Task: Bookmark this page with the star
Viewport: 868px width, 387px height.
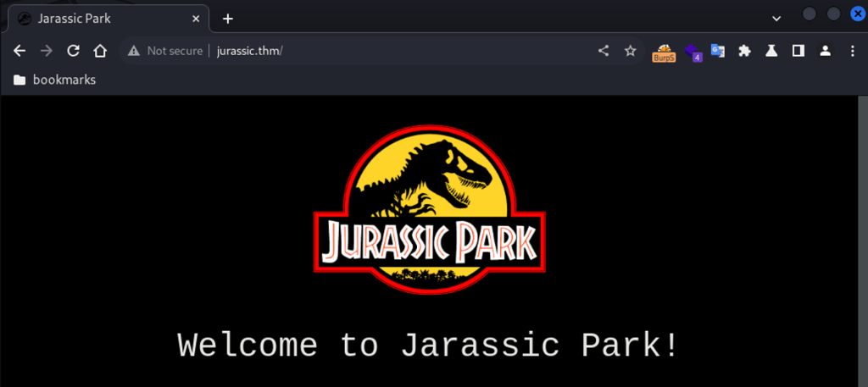Action: [630, 51]
